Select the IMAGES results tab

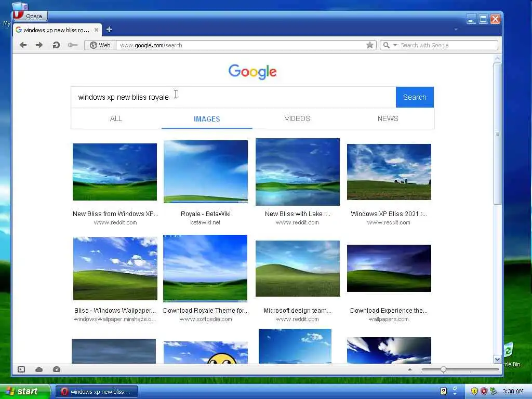click(207, 119)
